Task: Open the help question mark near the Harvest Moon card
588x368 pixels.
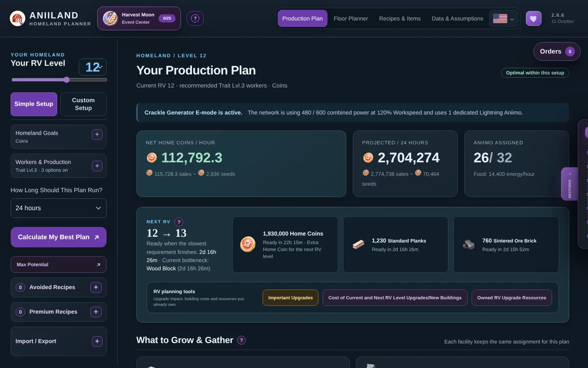Action: pyautogui.click(x=195, y=18)
